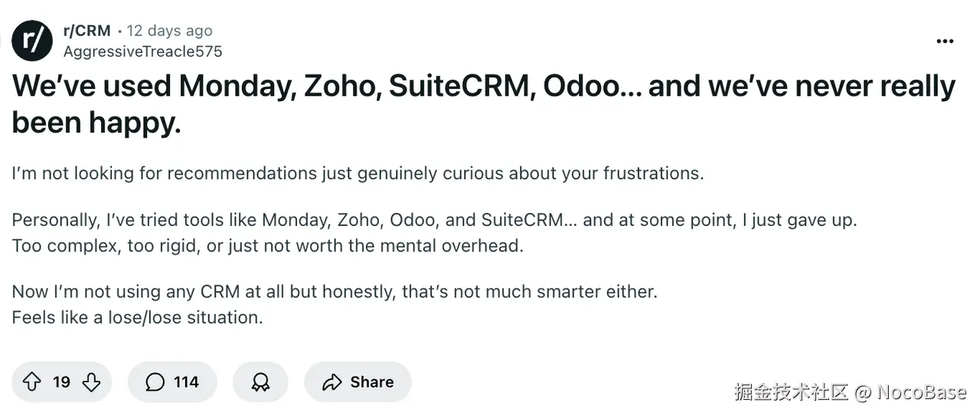Click the "Too complex, too rigid" sentence
Image resolution: width=980 pixels, height=416 pixels.
click(x=267, y=246)
